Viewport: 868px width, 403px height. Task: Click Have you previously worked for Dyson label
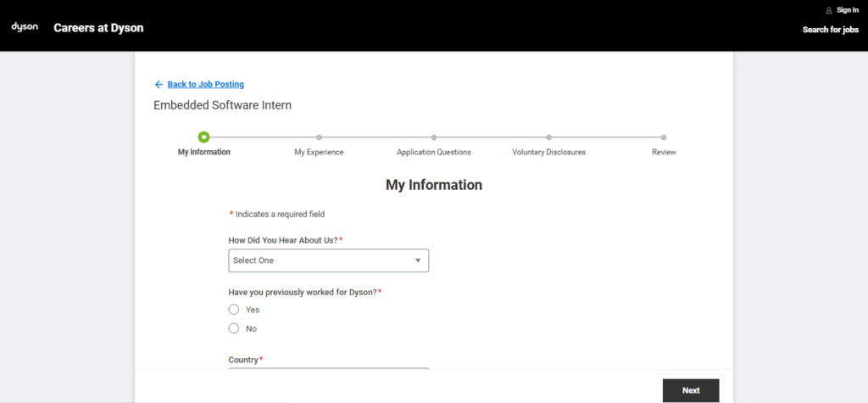305,292
